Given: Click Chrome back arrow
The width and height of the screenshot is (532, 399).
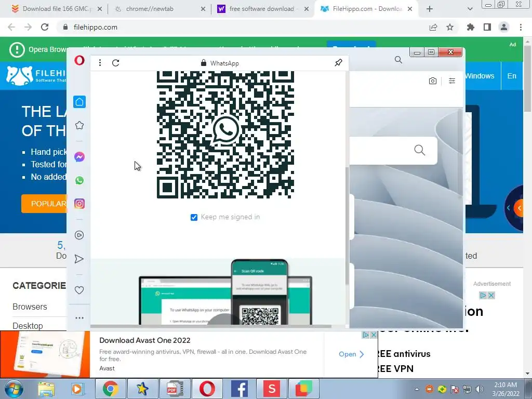Looking at the screenshot, I should 11,27.
